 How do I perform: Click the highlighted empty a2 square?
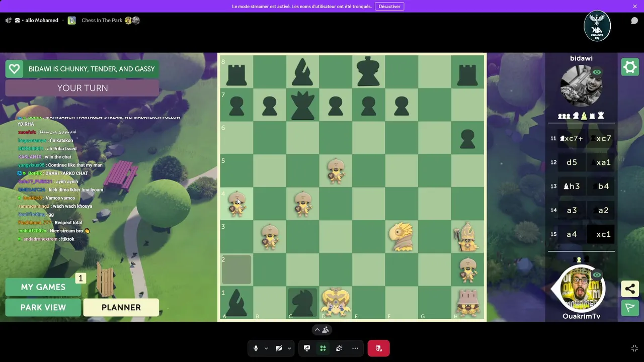tap(237, 270)
